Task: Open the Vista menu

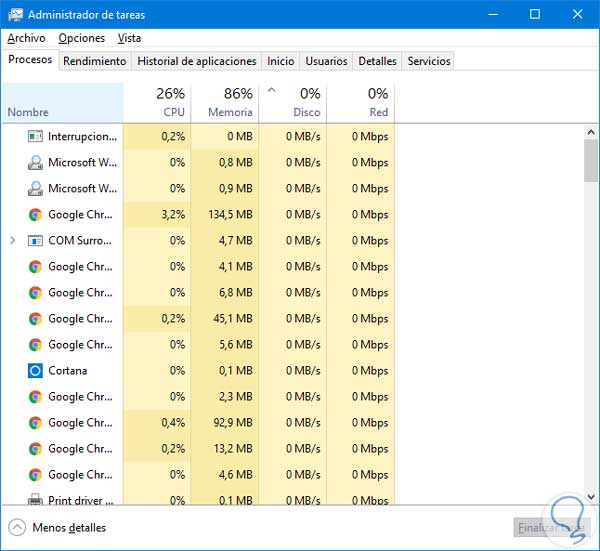Action: tap(129, 38)
